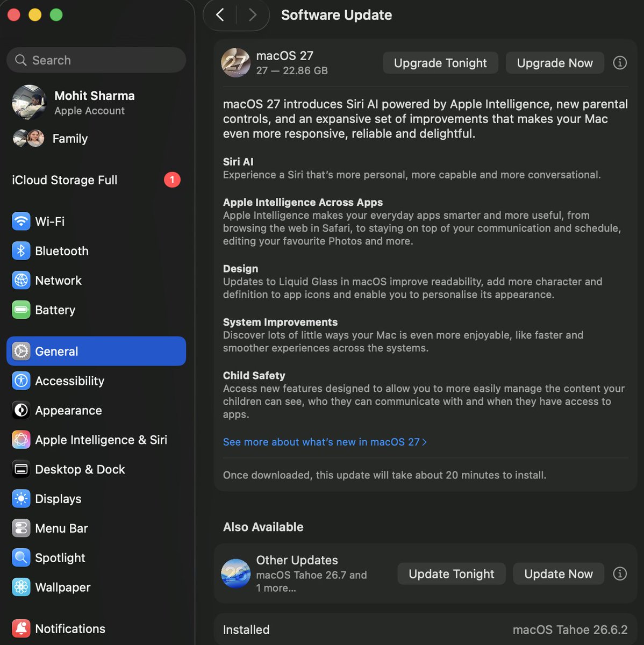Click the Software Update title
644x645 pixels.
337,15
